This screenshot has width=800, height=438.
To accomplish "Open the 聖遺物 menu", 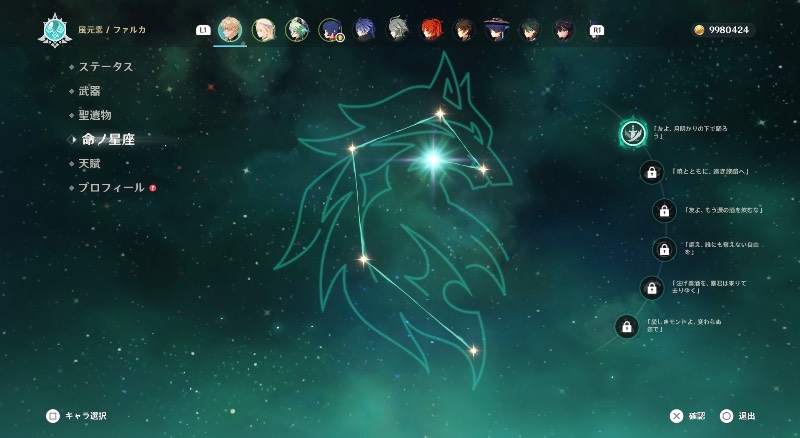I will point(95,115).
